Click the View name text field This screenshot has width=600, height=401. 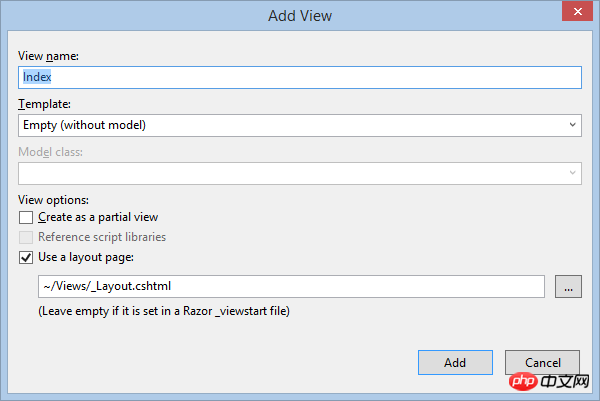tap(300, 77)
